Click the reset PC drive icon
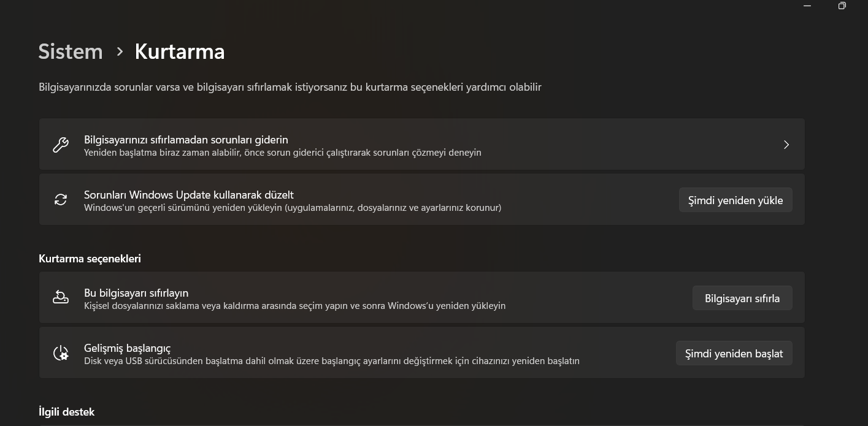The image size is (868, 426). (x=61, y=298)
